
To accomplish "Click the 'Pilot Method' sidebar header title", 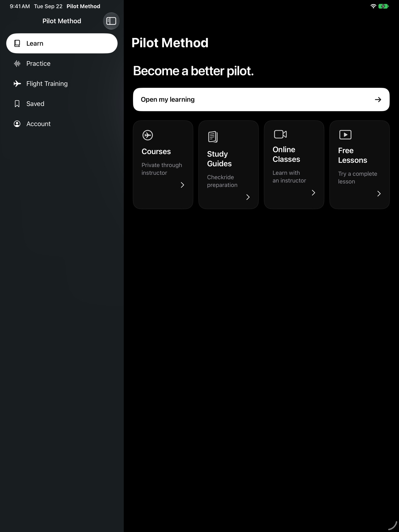I will pyautogui.click(x=62, y=21).
